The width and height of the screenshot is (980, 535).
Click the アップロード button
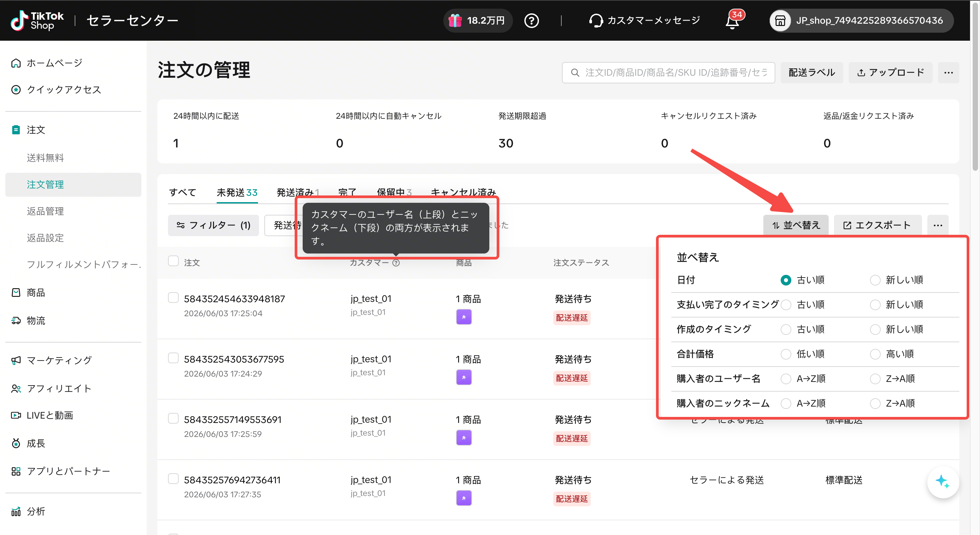pyautogui.click(x=890, y=72)
